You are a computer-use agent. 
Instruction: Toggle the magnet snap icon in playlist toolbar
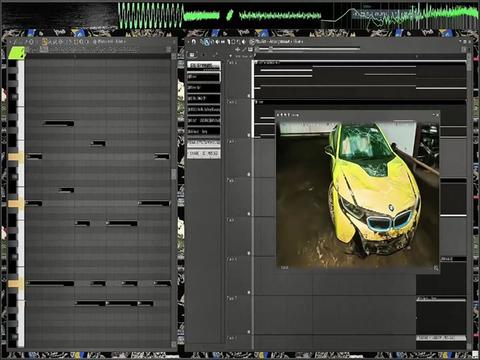click(194, 42)
